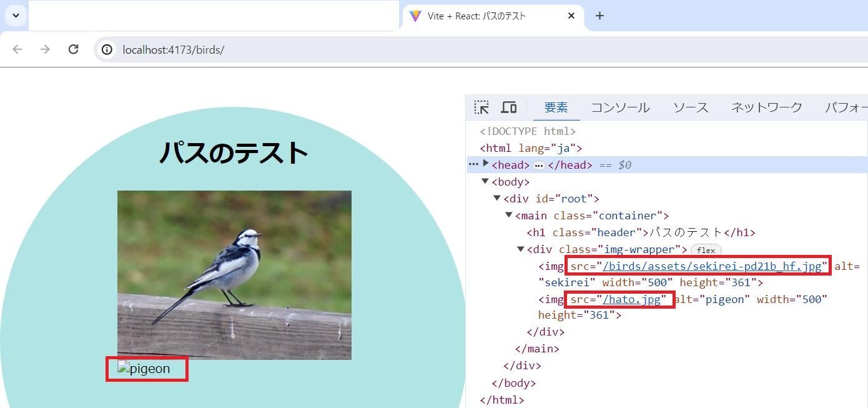Image resolution: width=868 pixels, height=408 pixels.
Task: Click the inspect element picker icon
Action: point(481,107)
